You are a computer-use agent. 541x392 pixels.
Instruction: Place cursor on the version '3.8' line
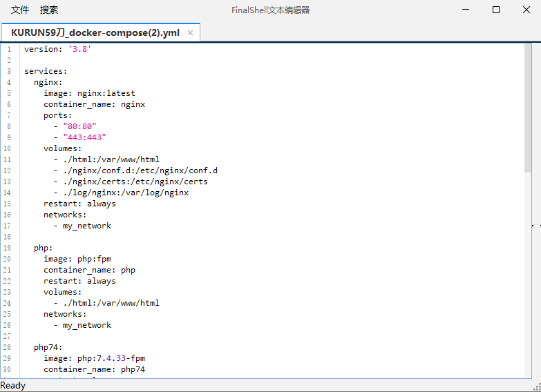pos(58,49)
